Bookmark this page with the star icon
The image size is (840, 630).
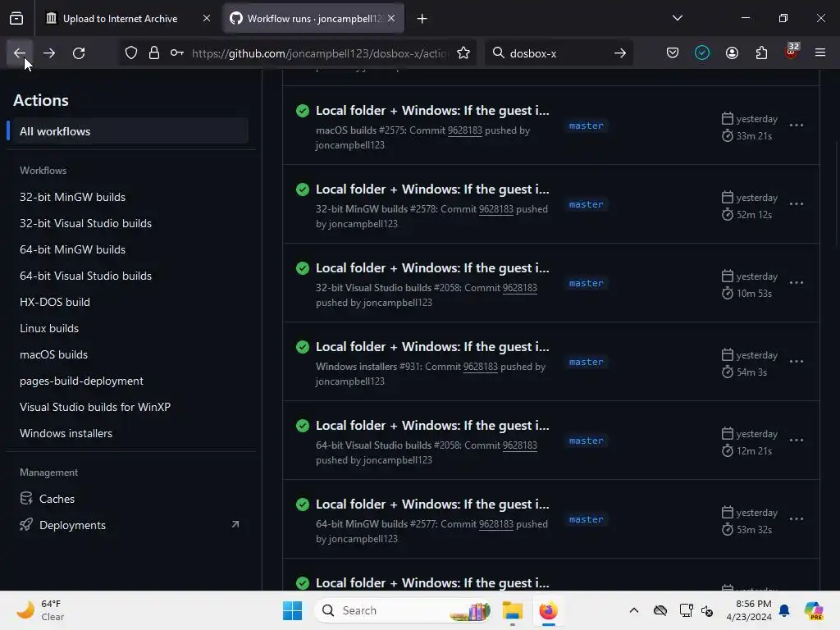point(463,52)
